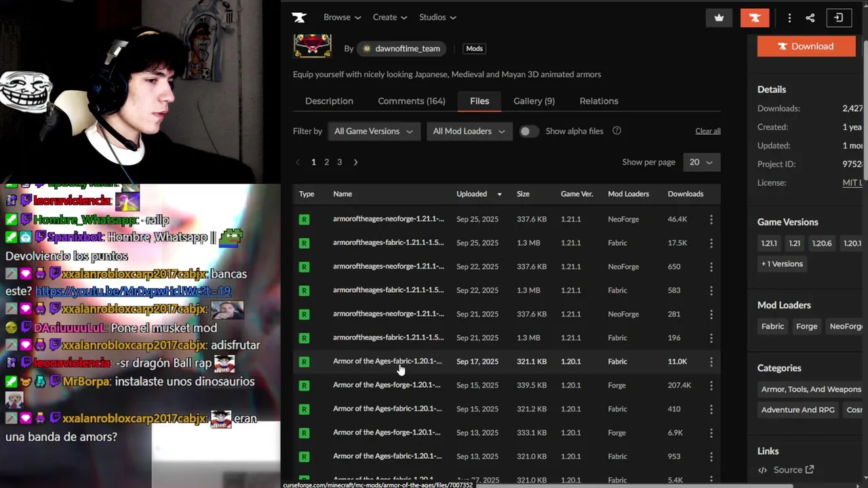Open the Relations tab
The image size is (868, 488).
tap(599, 101)
